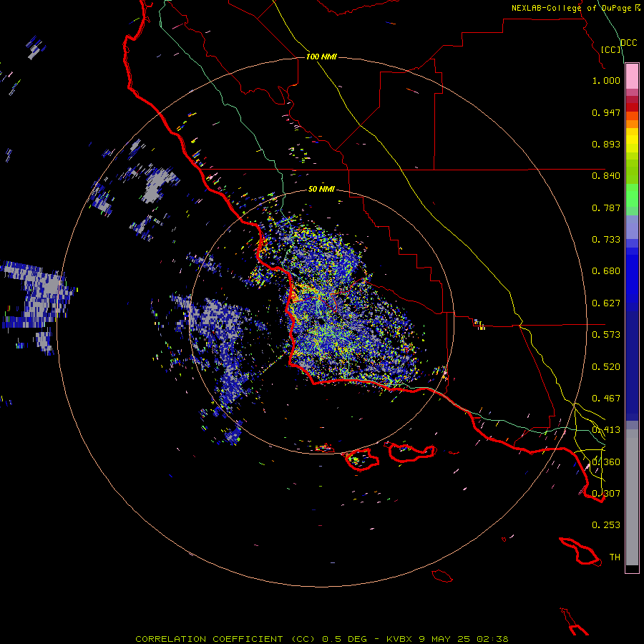Click the Correlation Coefficient caption at bottom
The height and width of the screenshot is (644, 644).
pyautogui.click(x=321, y=639)
